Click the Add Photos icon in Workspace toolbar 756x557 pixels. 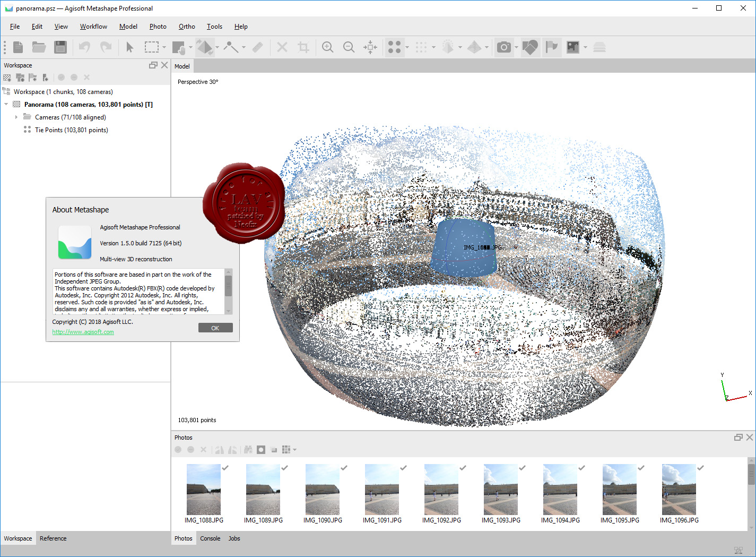click(20, 78)
